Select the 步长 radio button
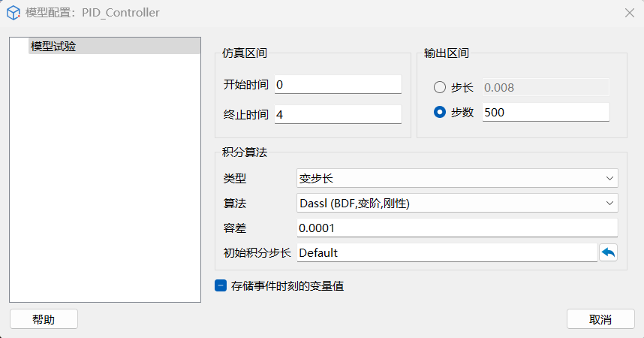 tap(440, 88)
